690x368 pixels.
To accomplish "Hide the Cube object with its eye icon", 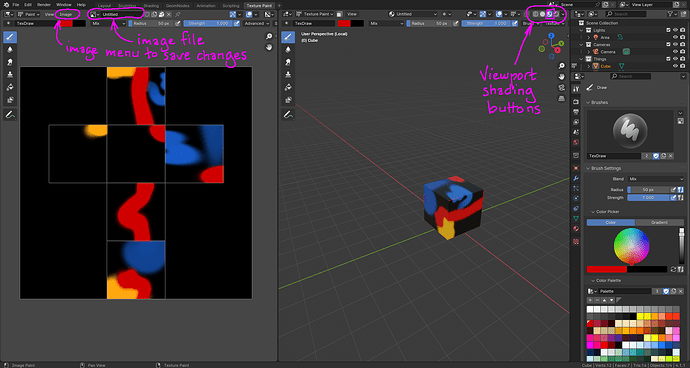I will (x=675, y=66).
